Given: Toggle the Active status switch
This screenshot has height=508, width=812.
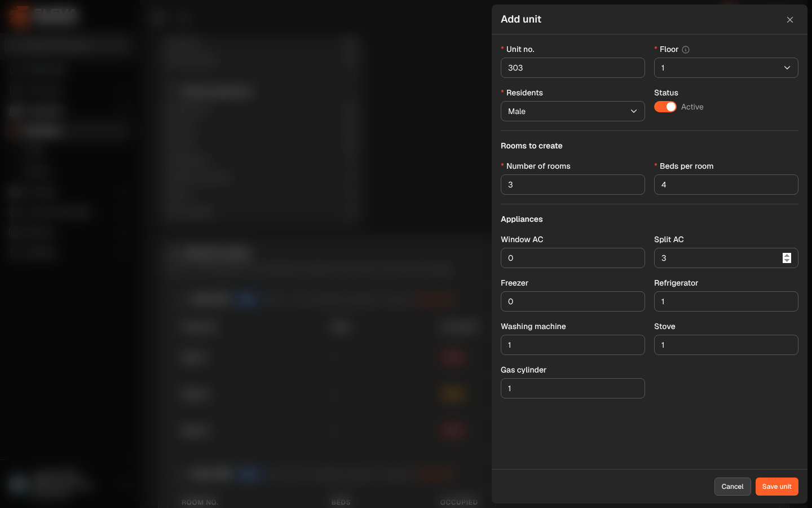Looking at the screenshot, I should point(665,107).
